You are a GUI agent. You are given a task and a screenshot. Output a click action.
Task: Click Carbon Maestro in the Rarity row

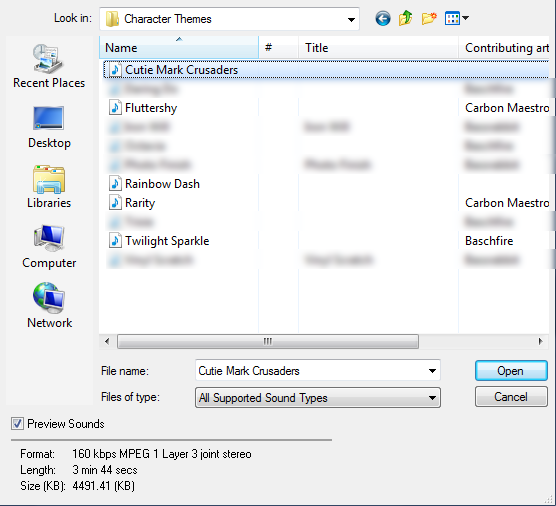tap(507, 203)
